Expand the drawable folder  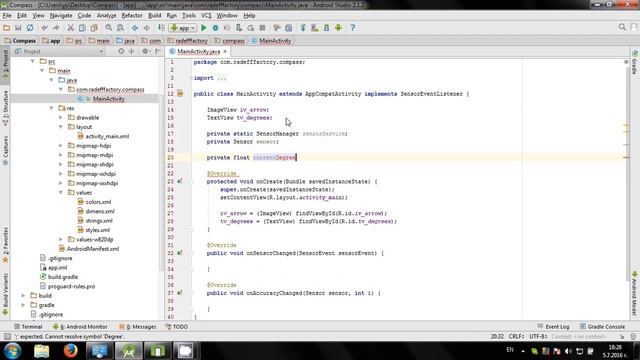[x=61, y=118]
